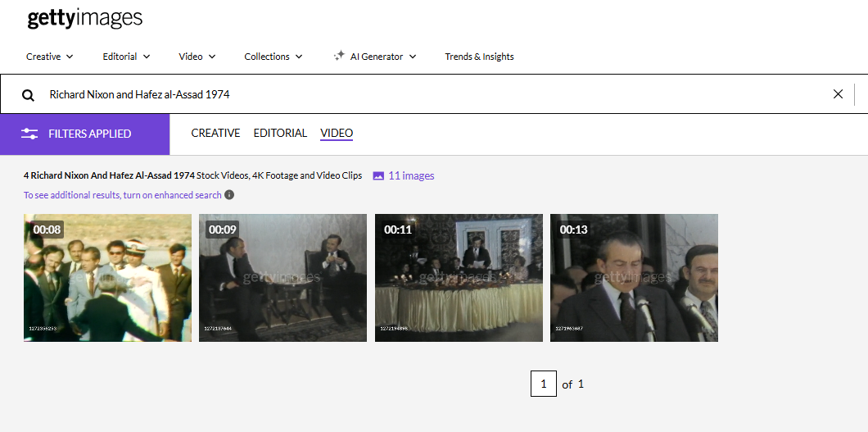Expand the Creative dropdown menu
The height and width of the screenshot is (432, 868).
[50, 57]
